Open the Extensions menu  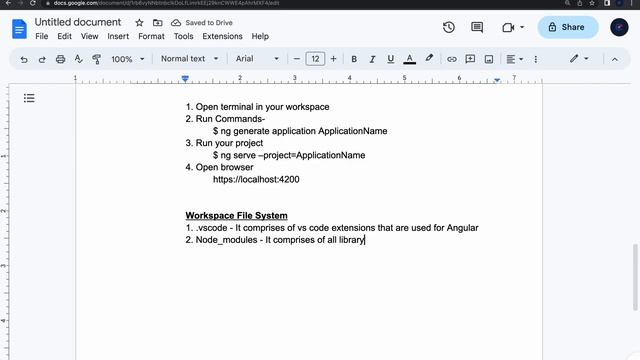coord(222,36)
